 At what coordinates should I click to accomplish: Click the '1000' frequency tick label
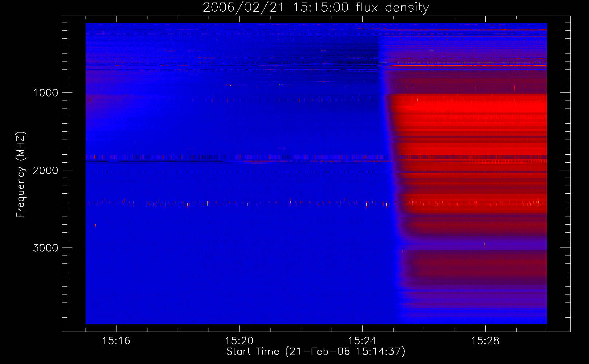coord(46,93)
